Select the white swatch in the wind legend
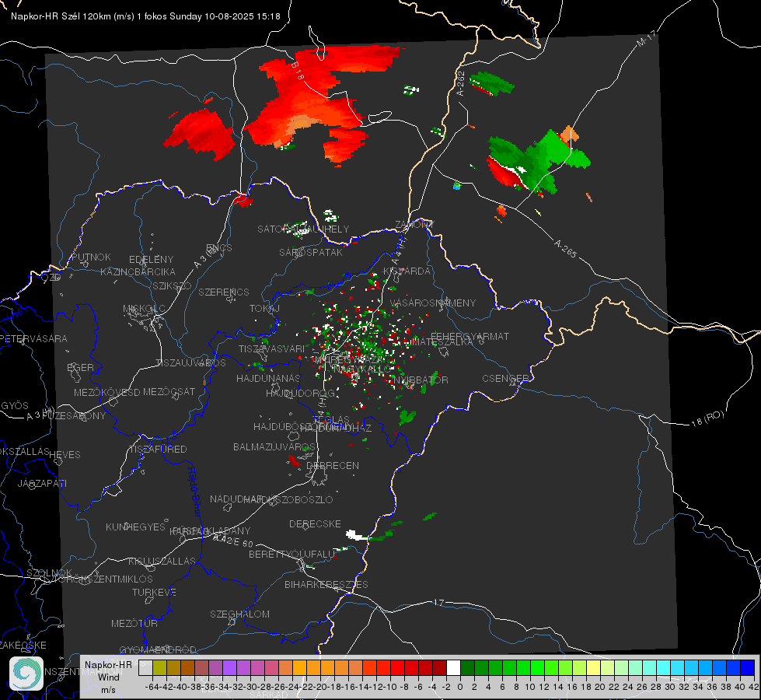This screenshot has width=761, height=700. click(453, 667)
